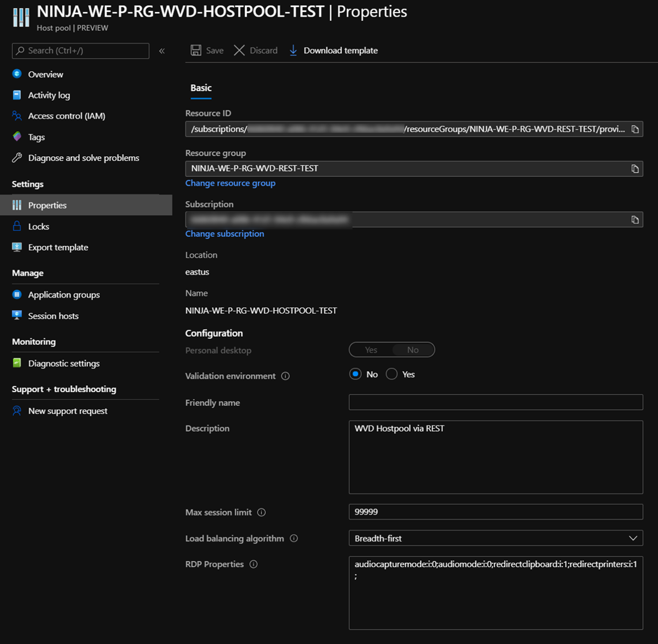
Task: Open Overview in the sidebar menu
Action: pyautogui.click(x=46, y=74)
